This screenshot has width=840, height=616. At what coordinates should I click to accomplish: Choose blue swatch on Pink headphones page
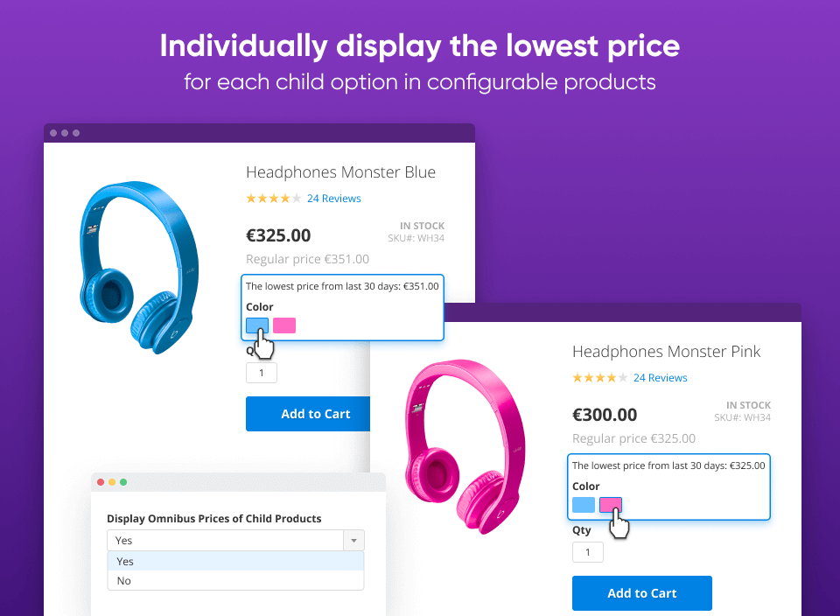coord(584,505)
